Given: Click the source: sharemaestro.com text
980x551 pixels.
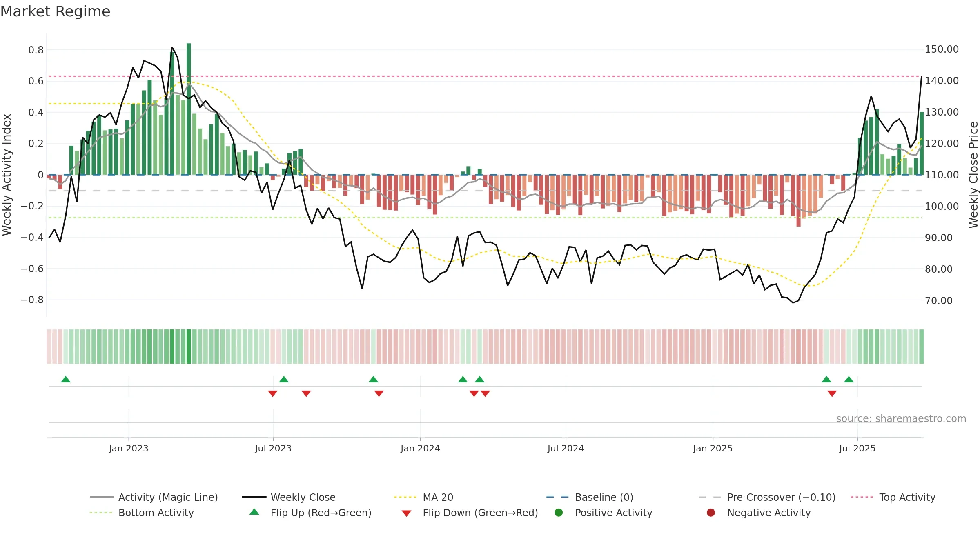Looking at the screenshot, I should [901, 419].
